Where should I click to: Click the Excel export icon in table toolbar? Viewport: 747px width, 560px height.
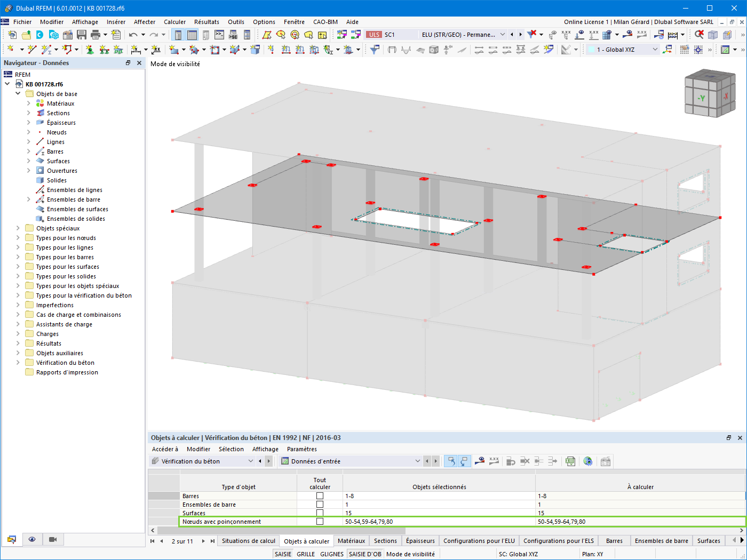pos(570,461)
